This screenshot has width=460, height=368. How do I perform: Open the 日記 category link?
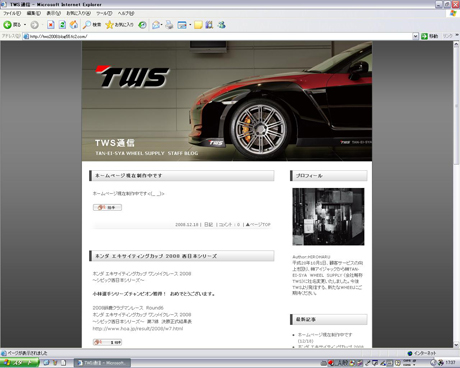click(x=208, y=225)
